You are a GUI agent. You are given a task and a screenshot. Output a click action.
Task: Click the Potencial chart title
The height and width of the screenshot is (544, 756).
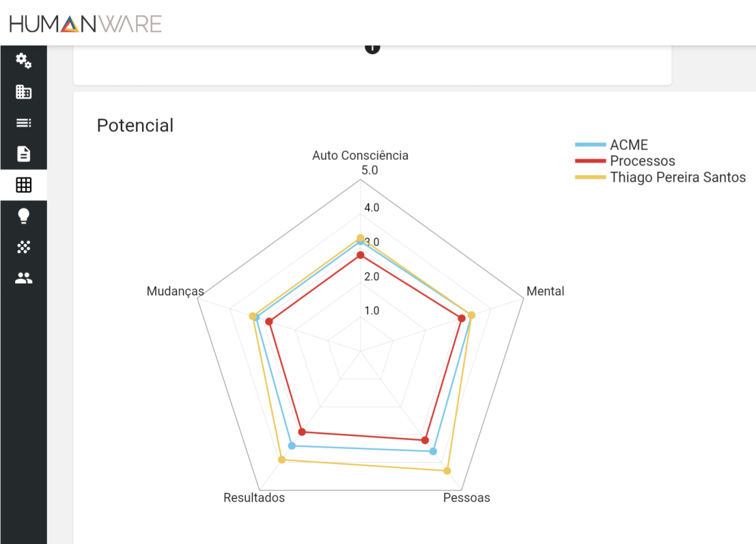135,126
